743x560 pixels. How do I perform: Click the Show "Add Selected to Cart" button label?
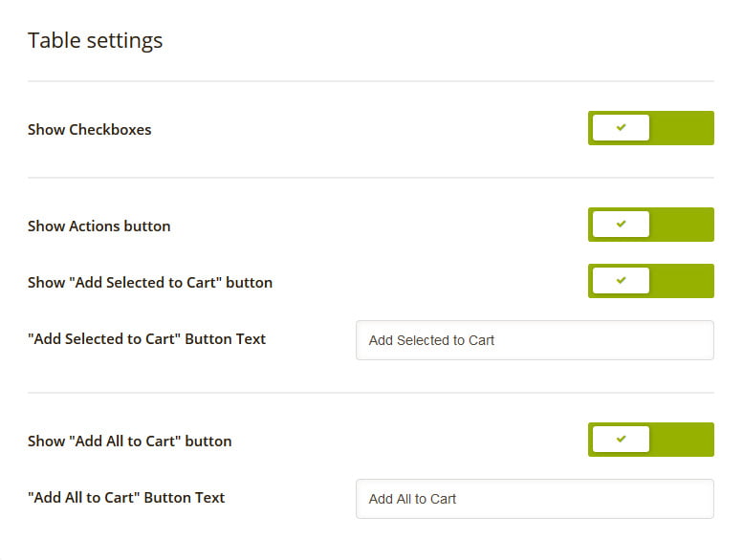(x=150, y=283)
